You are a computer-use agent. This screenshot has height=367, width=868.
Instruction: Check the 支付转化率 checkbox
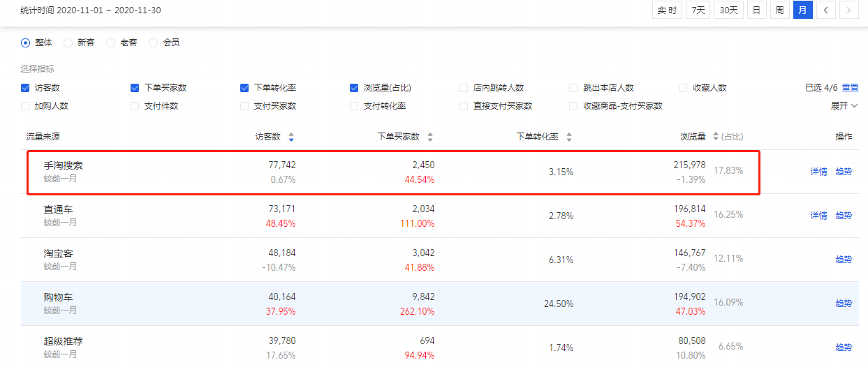coord(354,106)
